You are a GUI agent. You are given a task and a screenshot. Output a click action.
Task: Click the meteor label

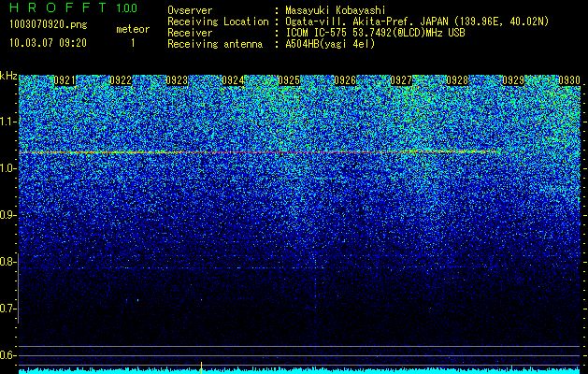coord(133,29)
